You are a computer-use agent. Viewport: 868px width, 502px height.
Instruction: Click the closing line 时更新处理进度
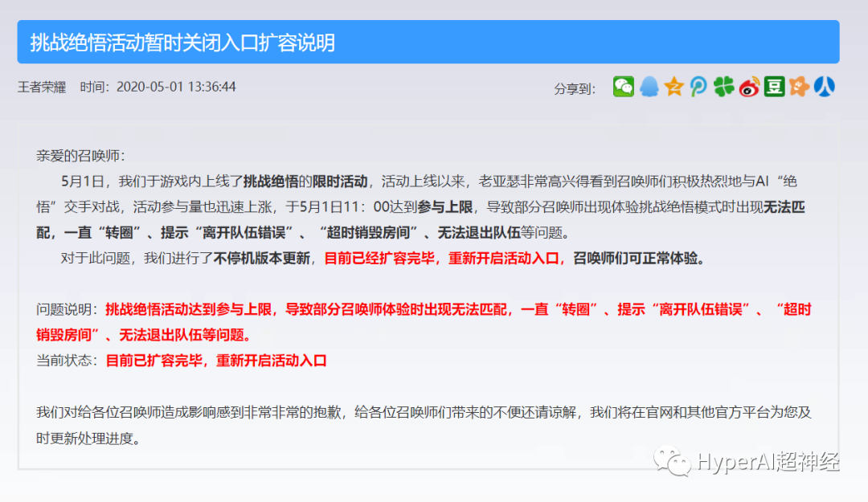(x=88, y=439)
